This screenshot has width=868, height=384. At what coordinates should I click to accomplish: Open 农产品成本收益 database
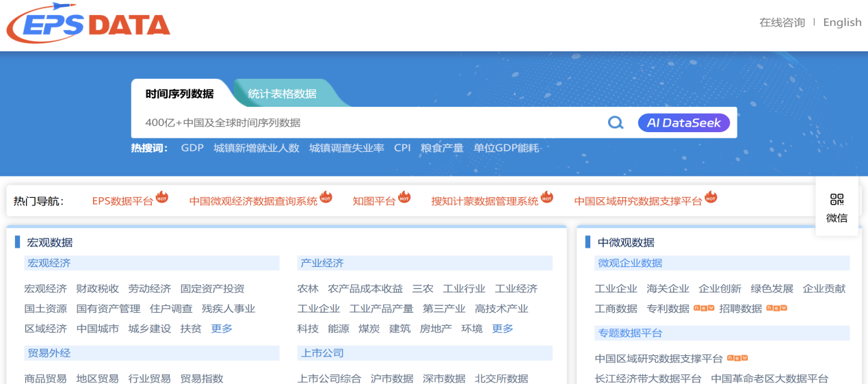coord(365,289)
